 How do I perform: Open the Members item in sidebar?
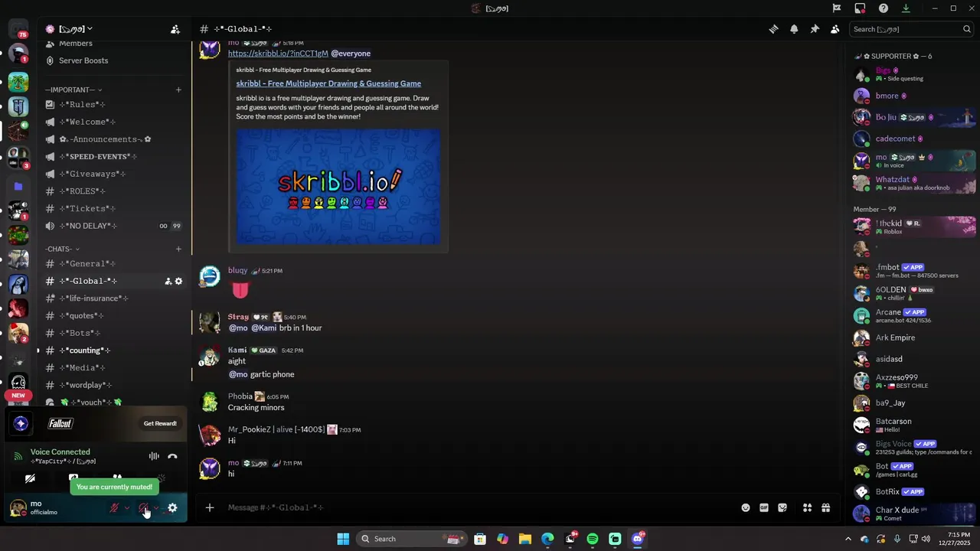(113, 44)
